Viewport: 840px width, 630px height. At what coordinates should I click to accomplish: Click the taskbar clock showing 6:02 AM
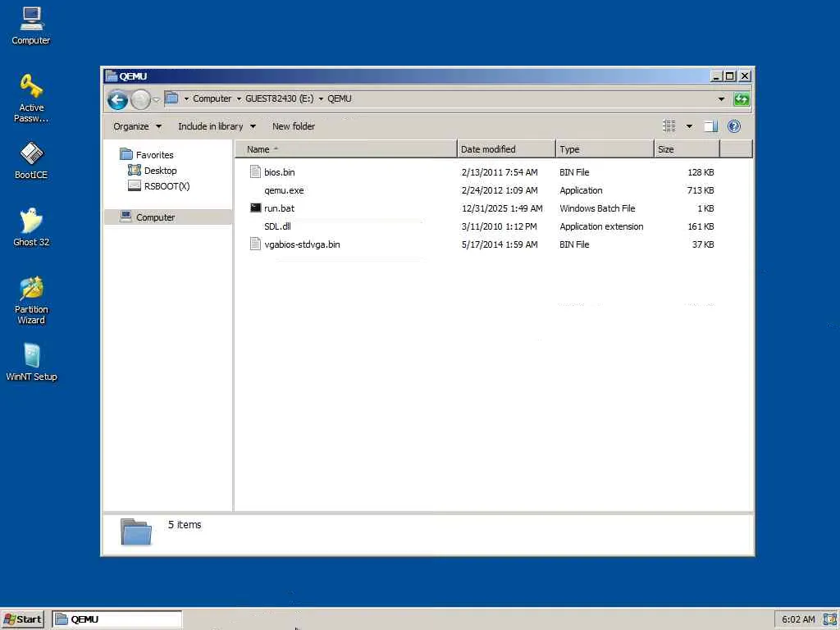pos(798,619)
